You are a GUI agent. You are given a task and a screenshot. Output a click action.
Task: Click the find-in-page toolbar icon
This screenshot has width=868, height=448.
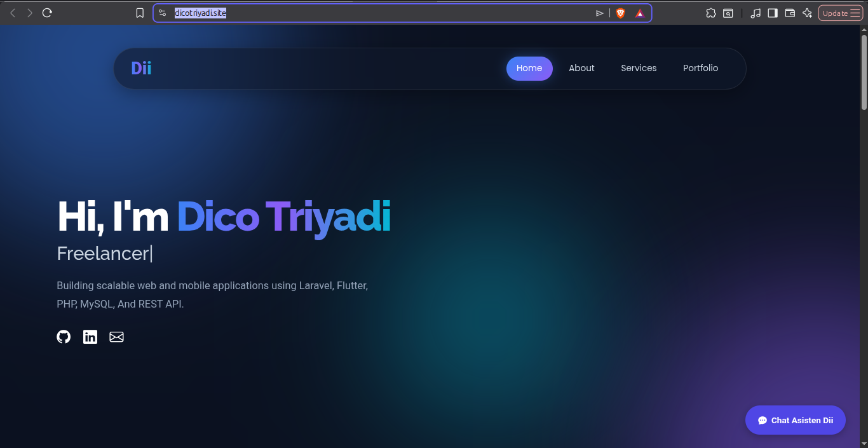click(728, 13)
